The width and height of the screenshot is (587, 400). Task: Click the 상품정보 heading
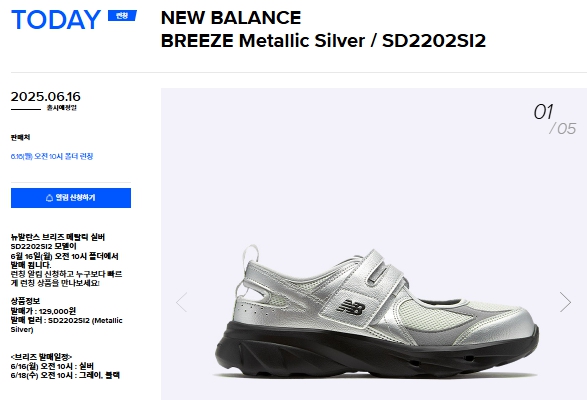[x=25, y=301]
